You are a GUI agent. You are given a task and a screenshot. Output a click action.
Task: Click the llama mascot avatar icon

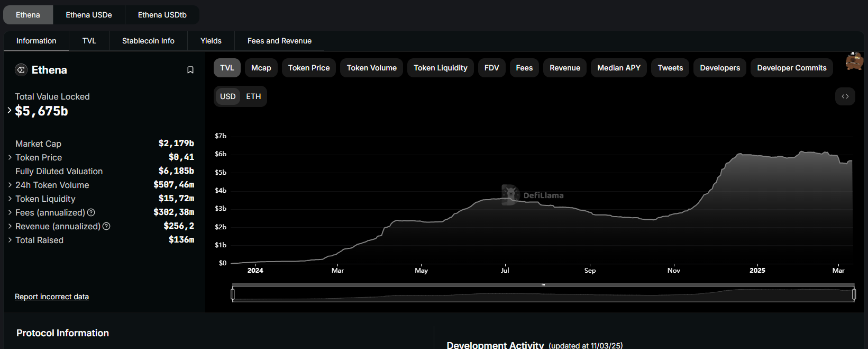[x=854, y=61]
